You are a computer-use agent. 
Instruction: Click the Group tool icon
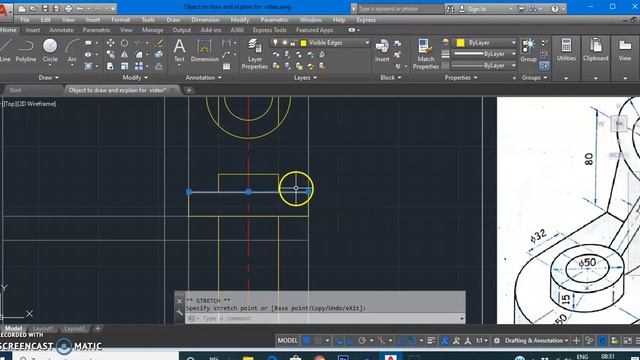[528, 50]
